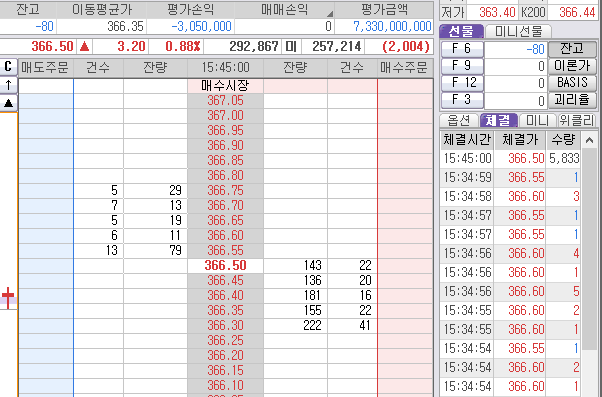Click the 수량 column header
The height and width of the screenshot is (397, 602).
coord(563,140)
